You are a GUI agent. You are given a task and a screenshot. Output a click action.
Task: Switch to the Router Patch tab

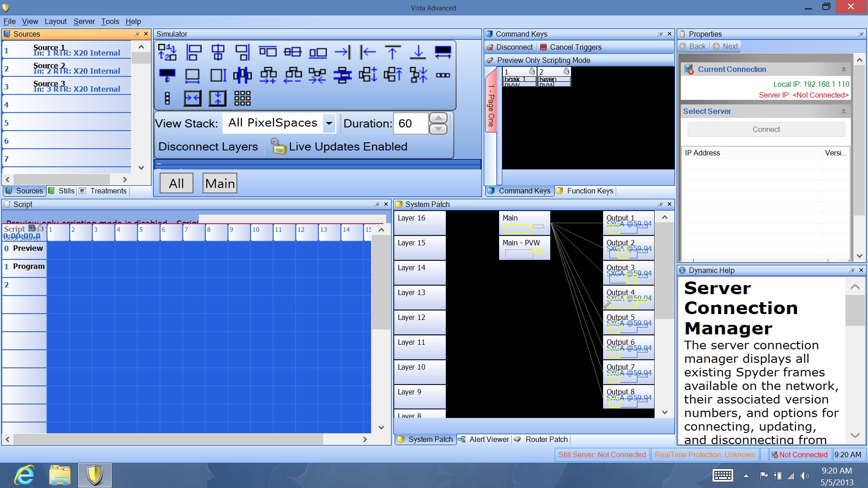pyautogui.click(x=541, y=439)
